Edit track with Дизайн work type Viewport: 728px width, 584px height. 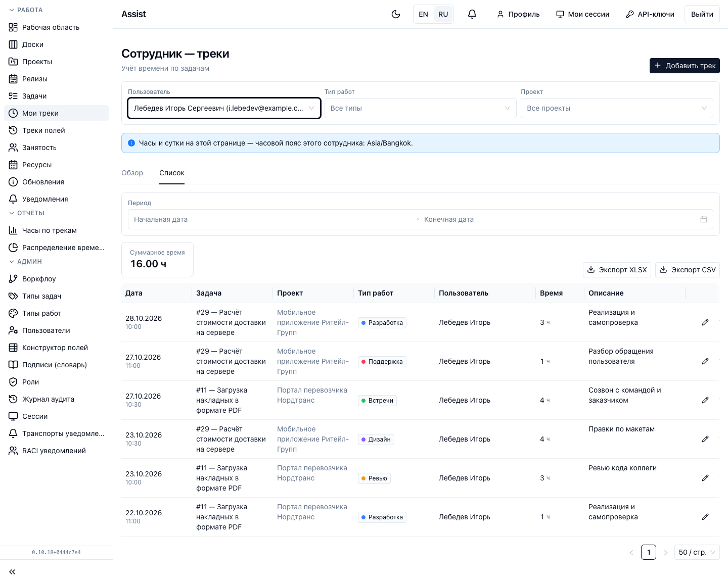point(705,439)
